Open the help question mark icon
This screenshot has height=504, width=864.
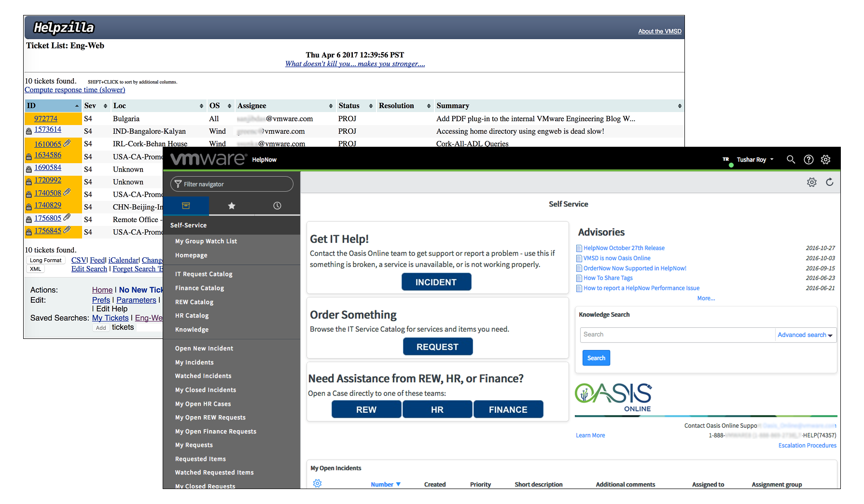pyautogui.click(x=808, y=159)
